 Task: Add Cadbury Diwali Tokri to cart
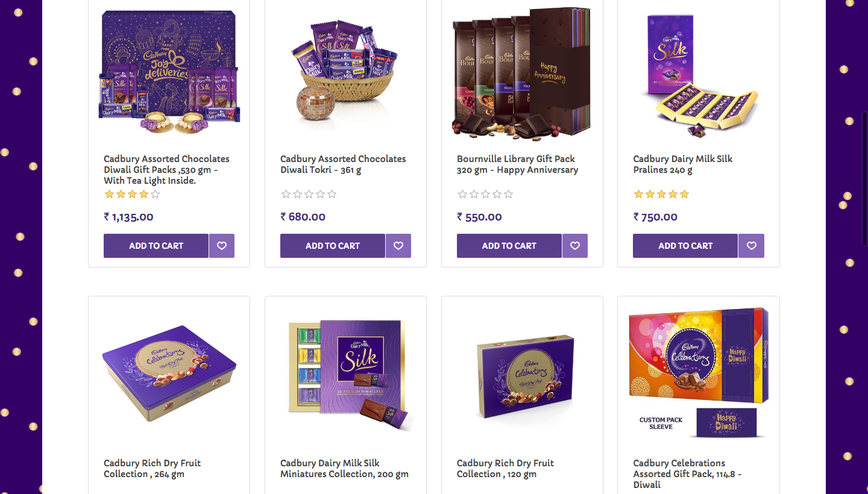click(333, 246)
